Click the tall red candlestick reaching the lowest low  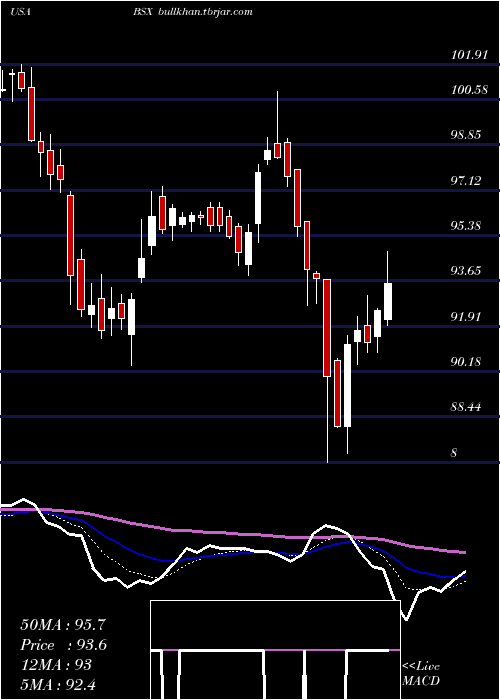point(327,328)
